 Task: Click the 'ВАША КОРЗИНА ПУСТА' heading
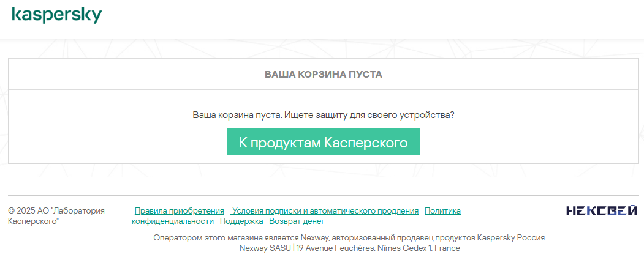tap(324, 75)
